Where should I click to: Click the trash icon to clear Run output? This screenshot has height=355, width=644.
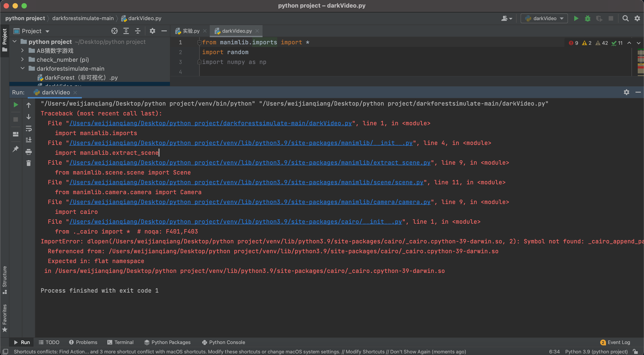28,163
